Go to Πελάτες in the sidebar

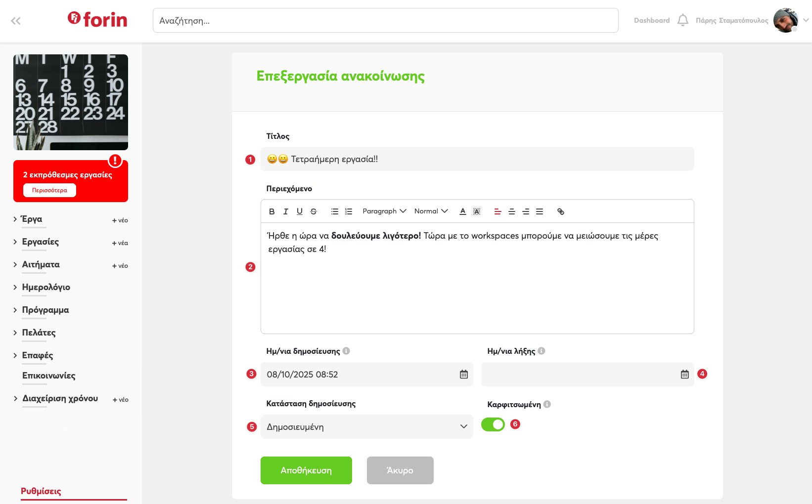tap(39, 333)
